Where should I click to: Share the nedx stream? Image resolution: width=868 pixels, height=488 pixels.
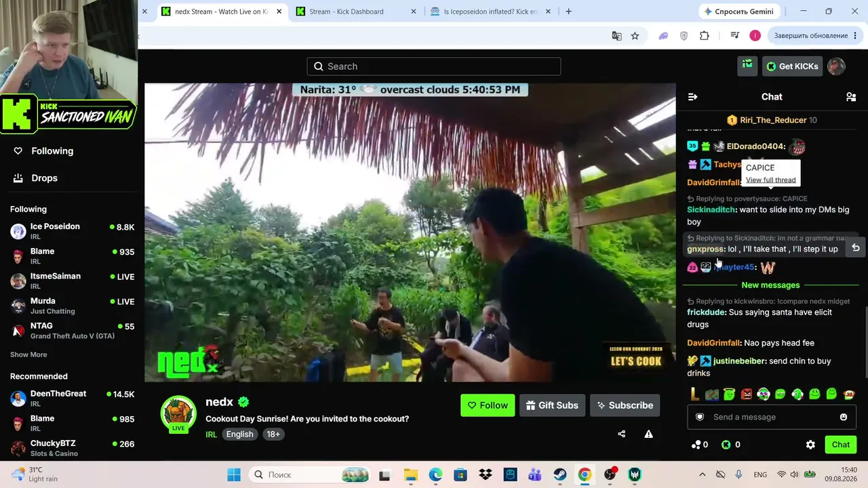(622, 434)
